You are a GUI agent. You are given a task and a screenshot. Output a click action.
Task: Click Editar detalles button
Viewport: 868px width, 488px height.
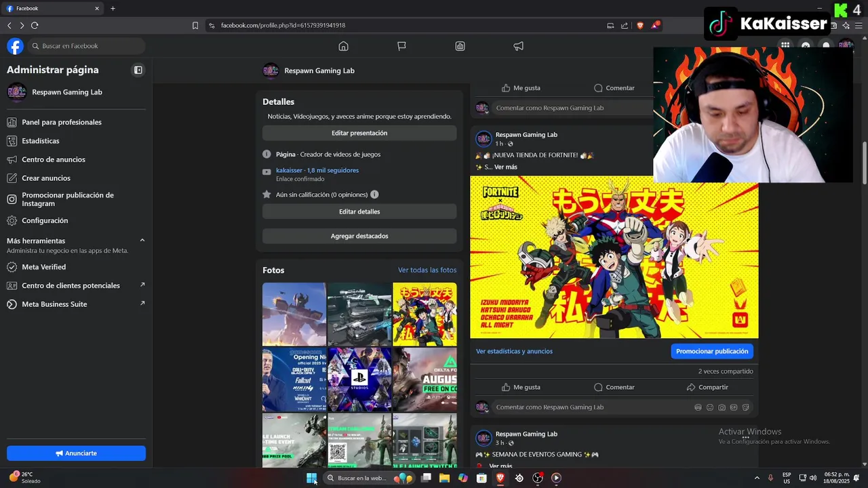[x=359, y=211]
